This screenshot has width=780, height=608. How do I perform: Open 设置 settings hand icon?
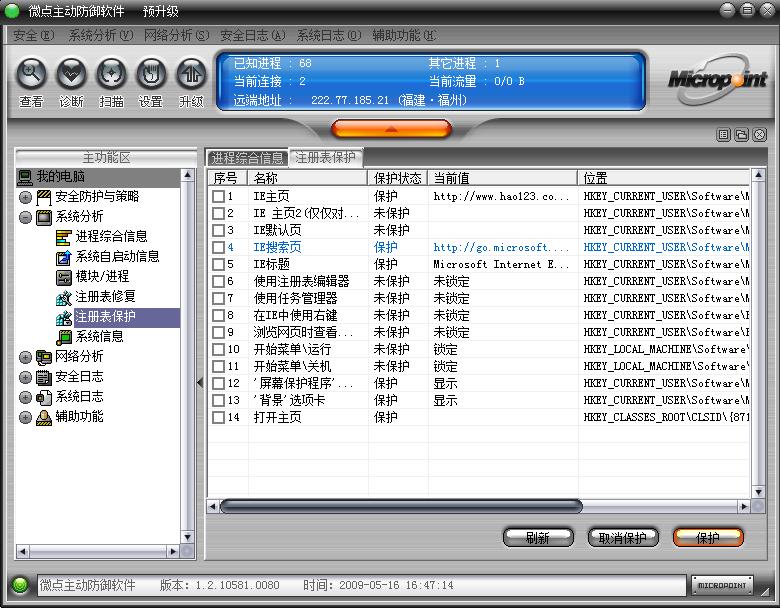pos(151,73)
